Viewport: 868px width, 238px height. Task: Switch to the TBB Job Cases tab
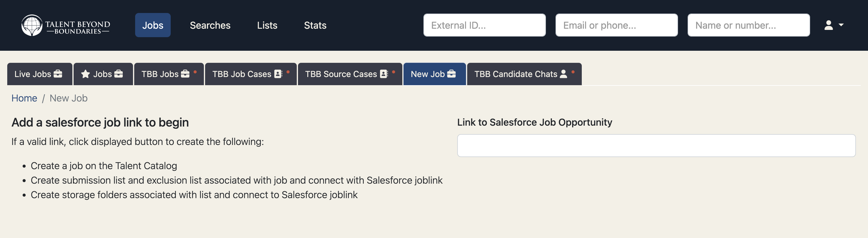click(x=251, y=74)
